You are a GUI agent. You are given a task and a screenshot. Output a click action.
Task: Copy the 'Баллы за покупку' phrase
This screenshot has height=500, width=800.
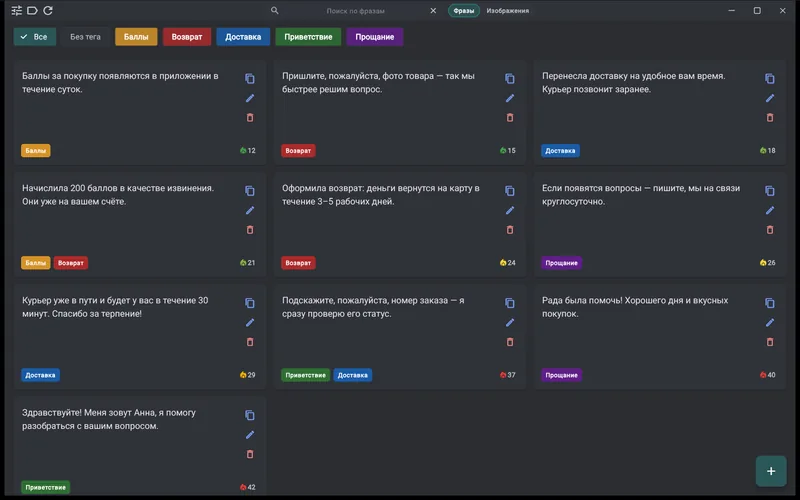tap(249, 79)
